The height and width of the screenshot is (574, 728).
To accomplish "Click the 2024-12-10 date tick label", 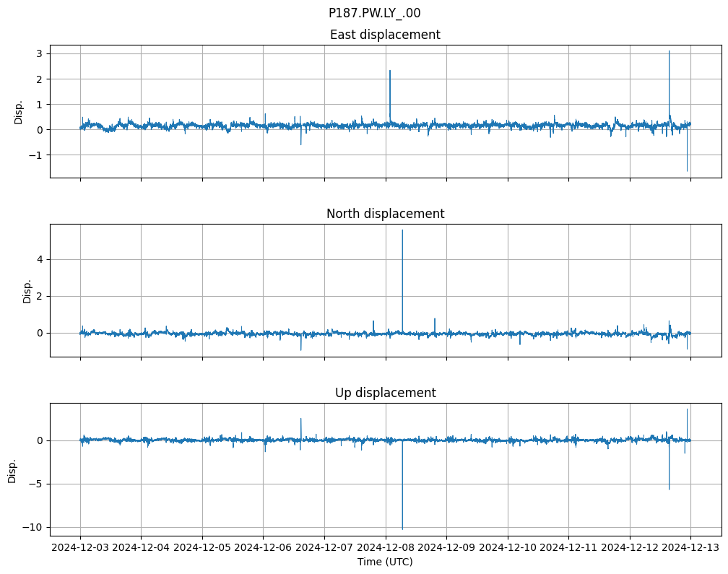I will point(508,547).
